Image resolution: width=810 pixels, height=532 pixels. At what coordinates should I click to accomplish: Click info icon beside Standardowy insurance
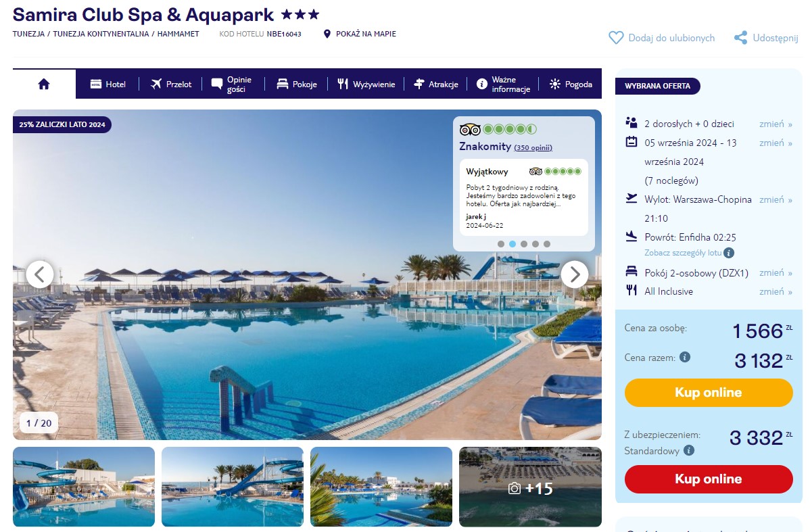689,450
